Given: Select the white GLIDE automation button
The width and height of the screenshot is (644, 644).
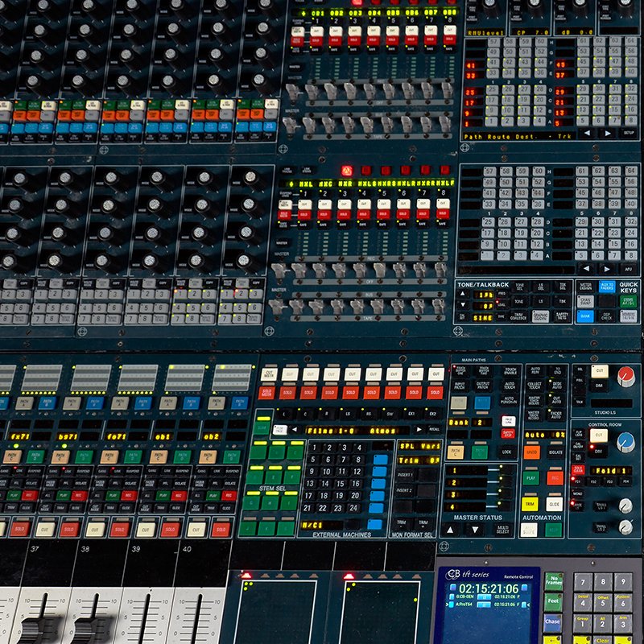Looking at the screenshot, I should pos(555,504).
